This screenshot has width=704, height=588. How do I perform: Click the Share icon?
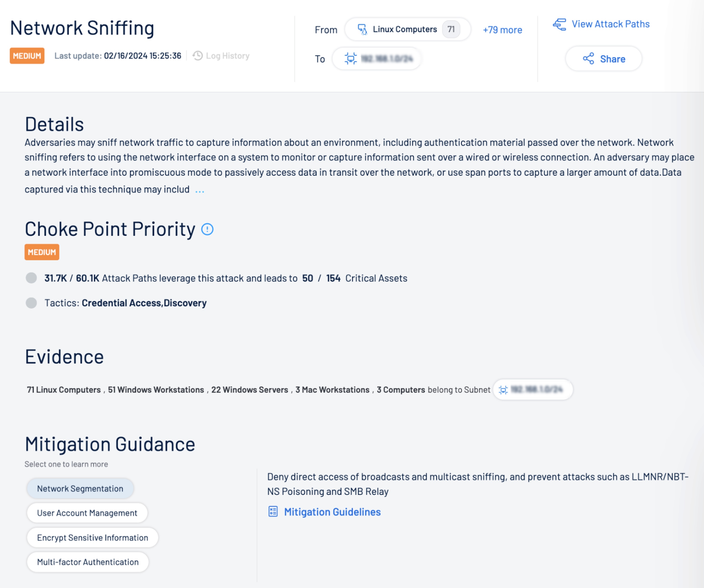pos(589,59)
